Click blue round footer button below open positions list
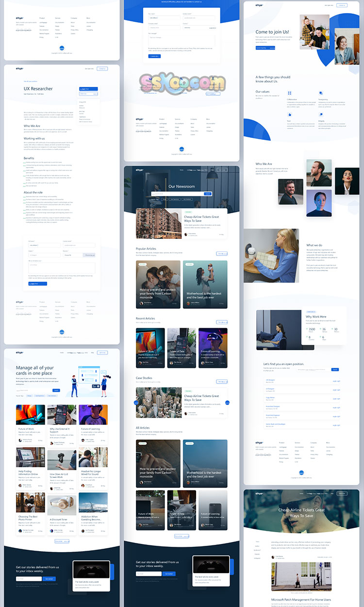This screenshot has width=364, height=607. (x=301, y=472)
